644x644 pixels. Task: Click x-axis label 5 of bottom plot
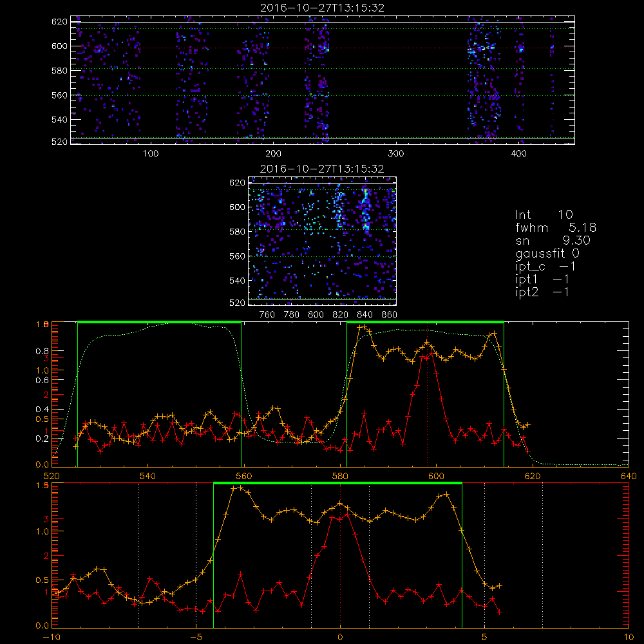point(485,637)
